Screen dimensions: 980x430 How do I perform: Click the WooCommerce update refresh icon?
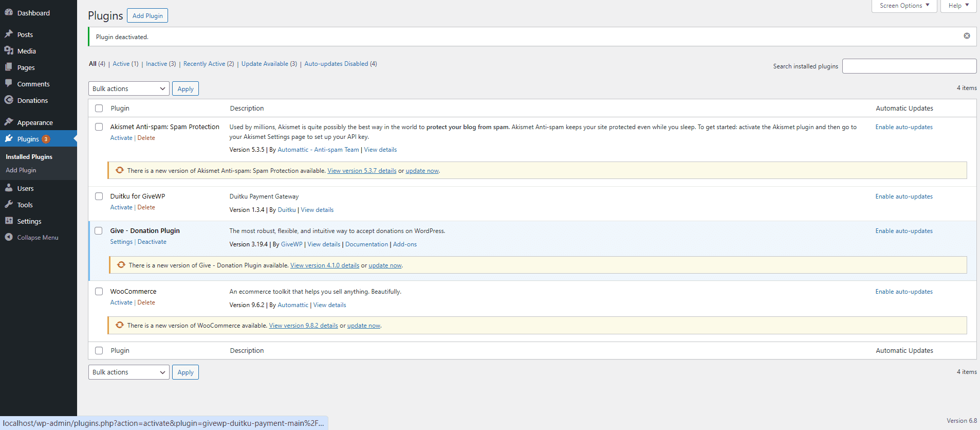120,325
